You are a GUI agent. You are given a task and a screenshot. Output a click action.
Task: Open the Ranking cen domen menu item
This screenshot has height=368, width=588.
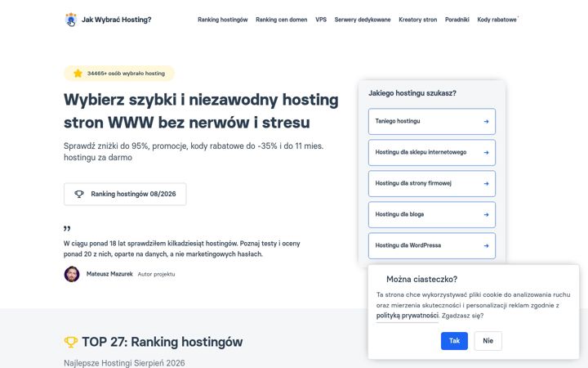(x=281, y=20)
